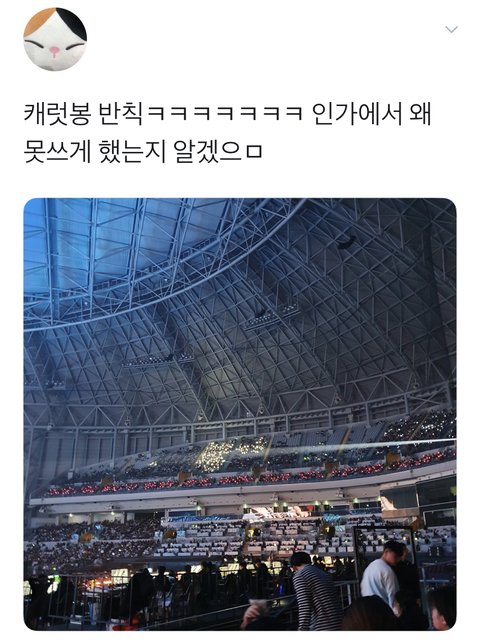Image resolution: width=480 pixels, height=644 pixels.
Task: Open the attached stadium dome photo
Action: point(240,414)
